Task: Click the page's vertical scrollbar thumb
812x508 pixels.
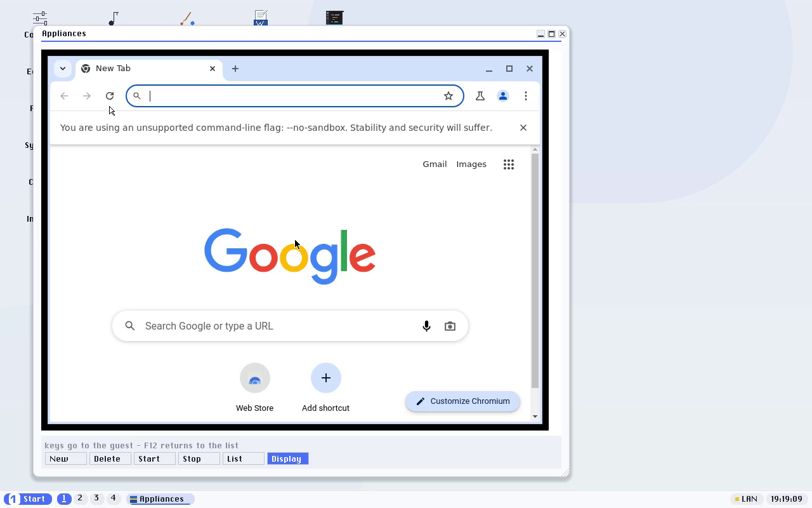Action: pyautogui.click(x=535, y=271)
